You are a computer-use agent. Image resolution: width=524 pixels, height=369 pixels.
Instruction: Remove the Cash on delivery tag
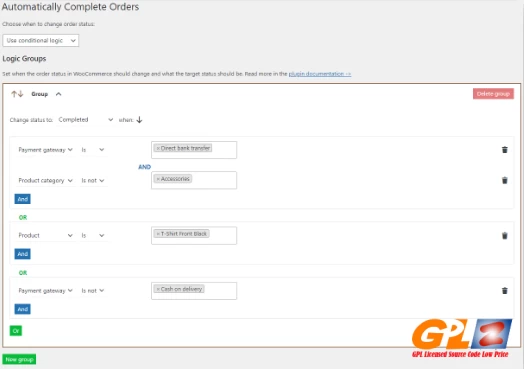tap(158, 289)
